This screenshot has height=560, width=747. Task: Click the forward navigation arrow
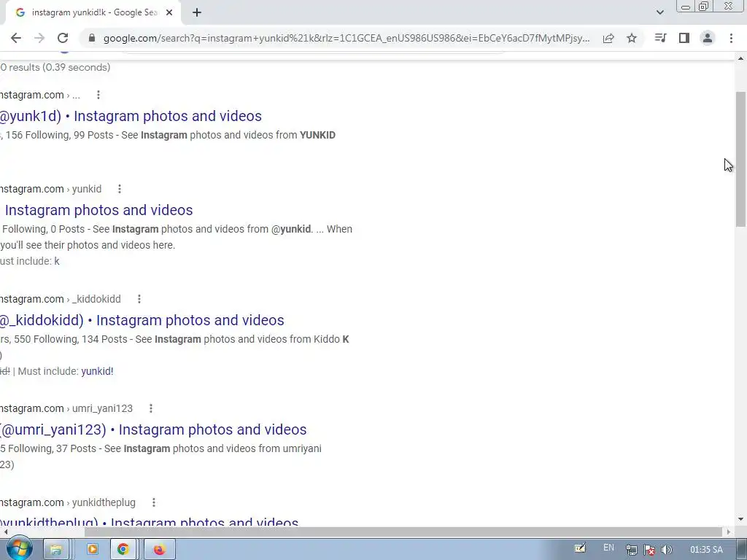pyautogui.click(x=39, y=38)
